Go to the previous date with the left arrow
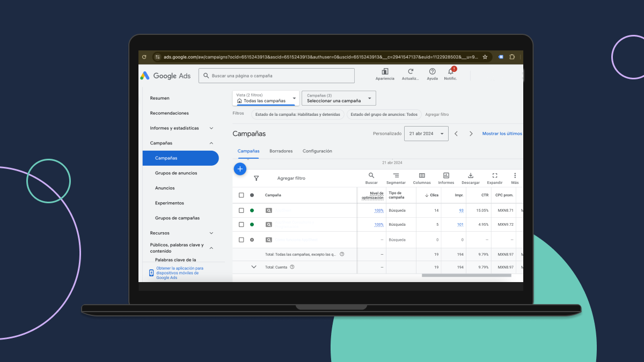 456,134
